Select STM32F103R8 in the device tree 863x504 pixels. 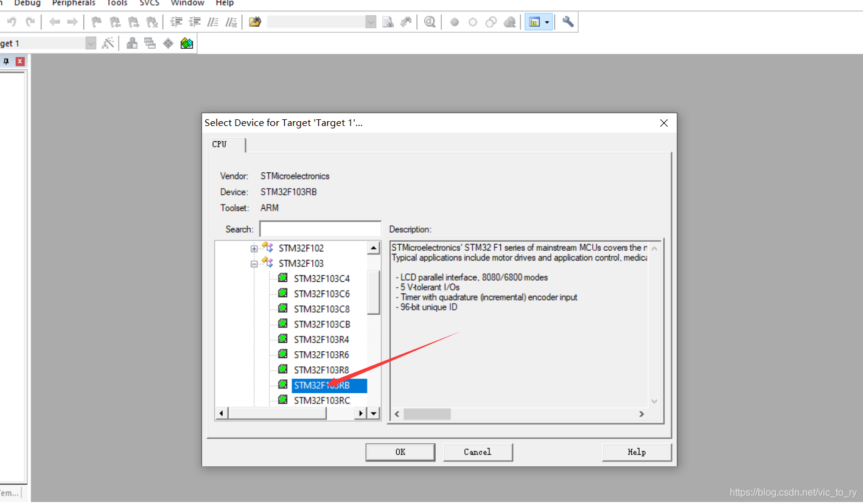coord(321,370)
